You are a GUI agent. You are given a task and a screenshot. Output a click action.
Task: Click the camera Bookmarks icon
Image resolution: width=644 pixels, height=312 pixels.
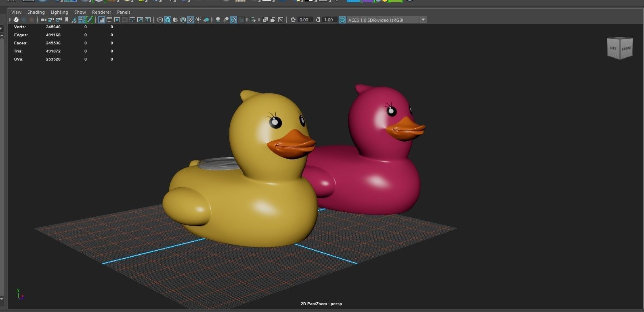67,20
